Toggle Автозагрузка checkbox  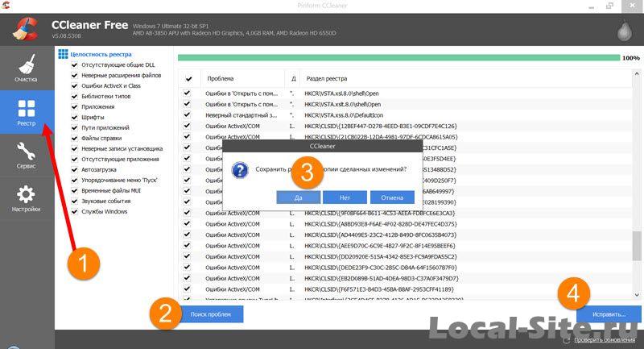(x=74, y=170)
